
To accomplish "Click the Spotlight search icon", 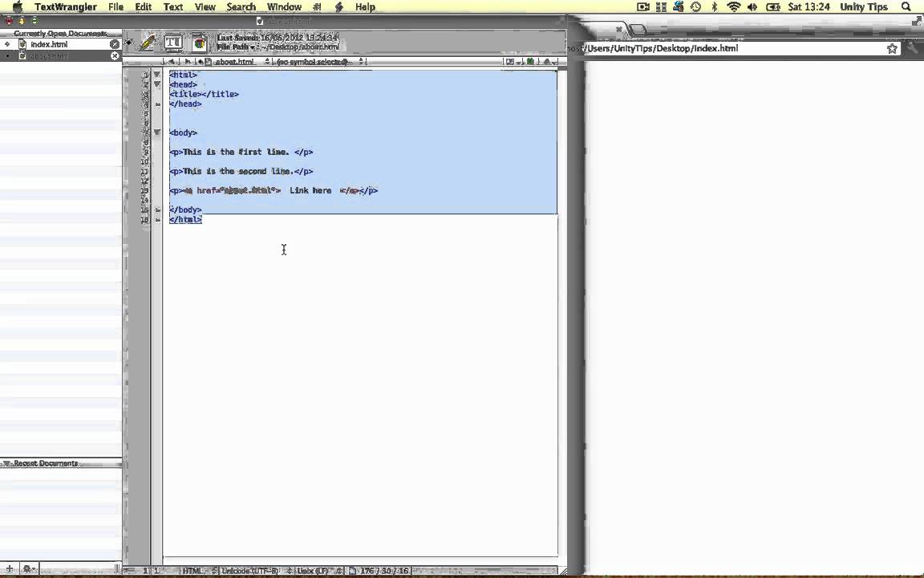I will pos(906,7).
